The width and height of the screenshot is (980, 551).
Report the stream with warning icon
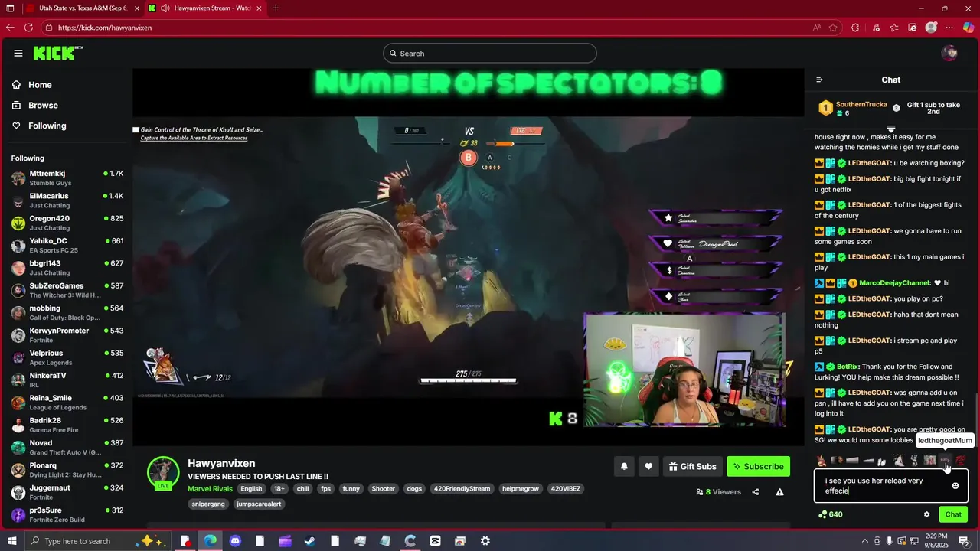click(x=779, y=492)
